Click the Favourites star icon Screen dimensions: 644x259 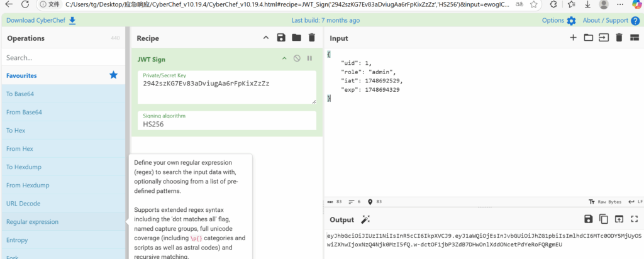click(113, 75)
